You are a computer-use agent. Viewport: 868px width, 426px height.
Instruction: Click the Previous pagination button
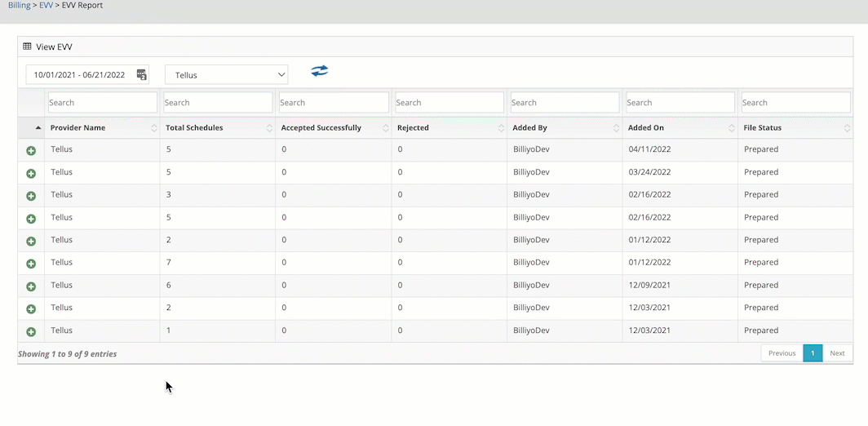[782, 353]
